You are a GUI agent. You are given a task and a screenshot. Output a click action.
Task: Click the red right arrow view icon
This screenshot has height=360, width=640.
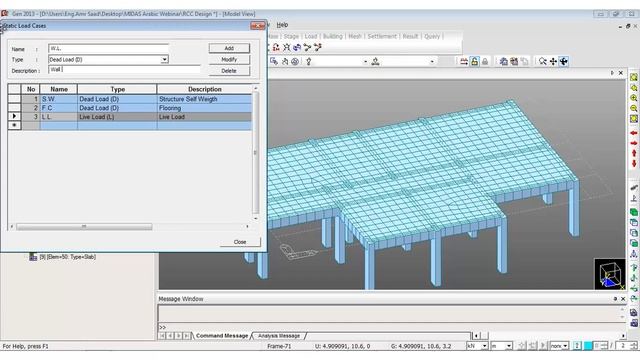(633, 143)
